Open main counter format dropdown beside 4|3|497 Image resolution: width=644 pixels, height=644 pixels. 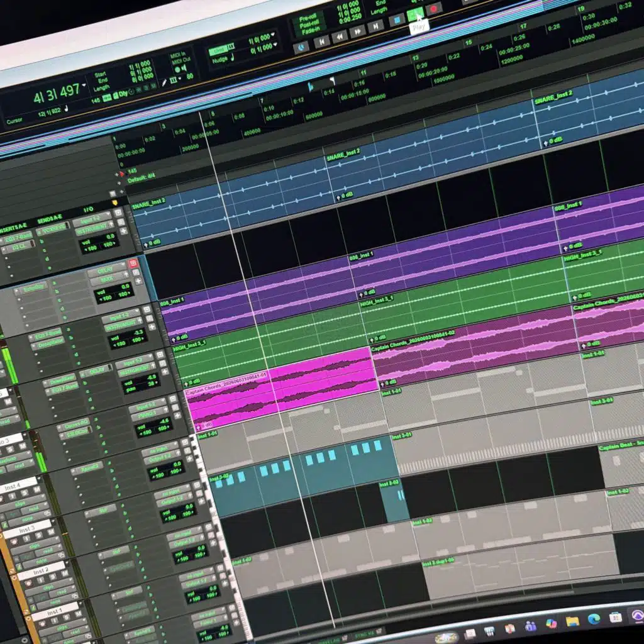coord(84,86)
